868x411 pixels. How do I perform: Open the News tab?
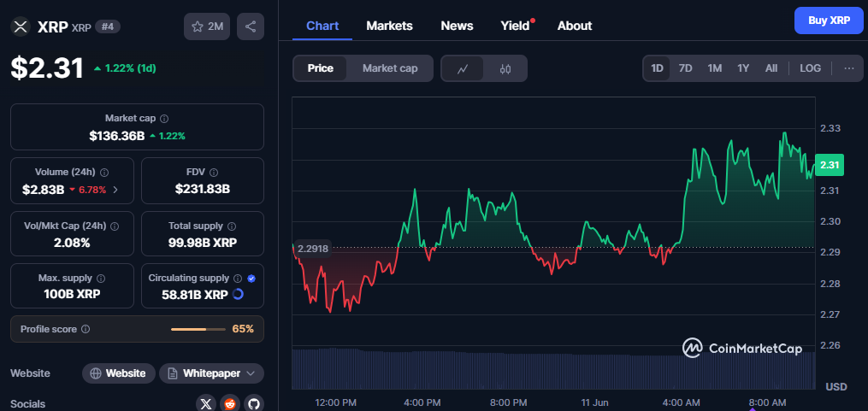pos(457,26)
